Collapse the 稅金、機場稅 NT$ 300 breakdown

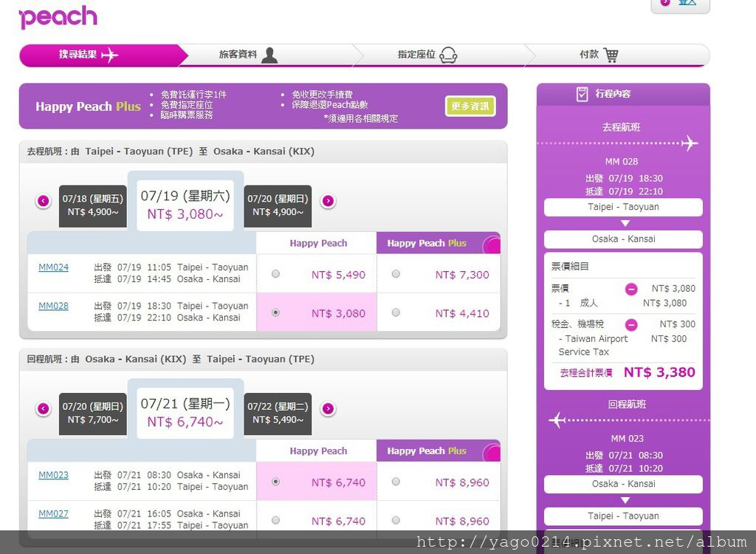(x=631, y=325)
